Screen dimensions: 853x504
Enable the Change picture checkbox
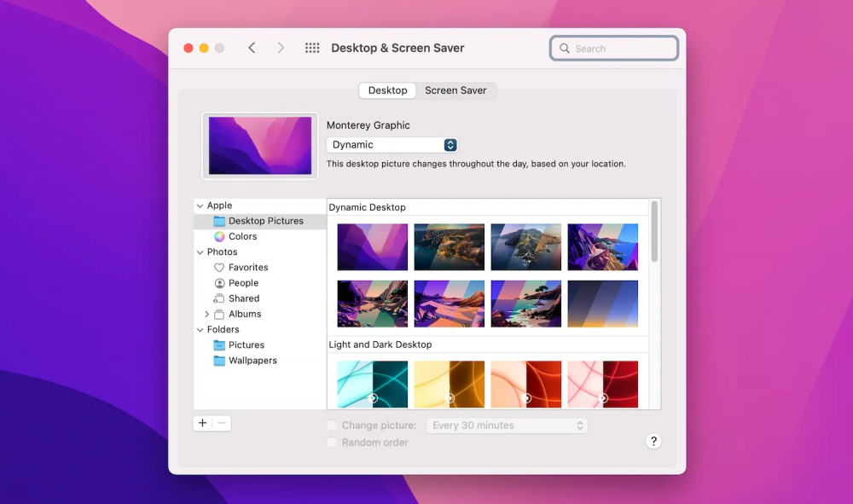[x=332, y=426]
